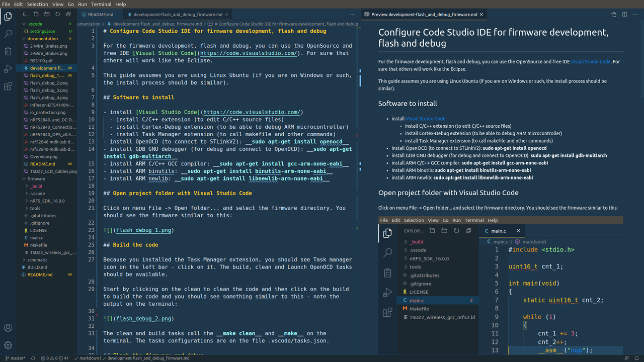Open the Explorer view in the activity bar

pyautogui.click(x=8, y=17)
